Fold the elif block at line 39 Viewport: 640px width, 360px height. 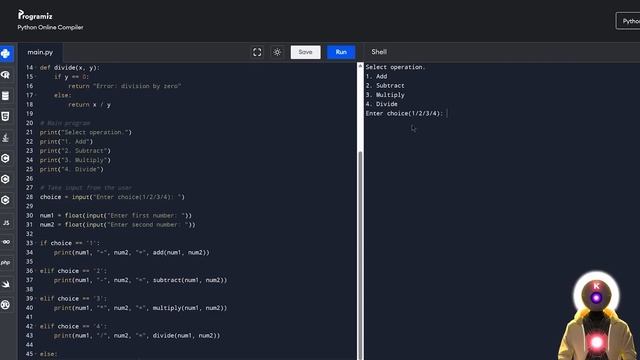pos(36,299)
